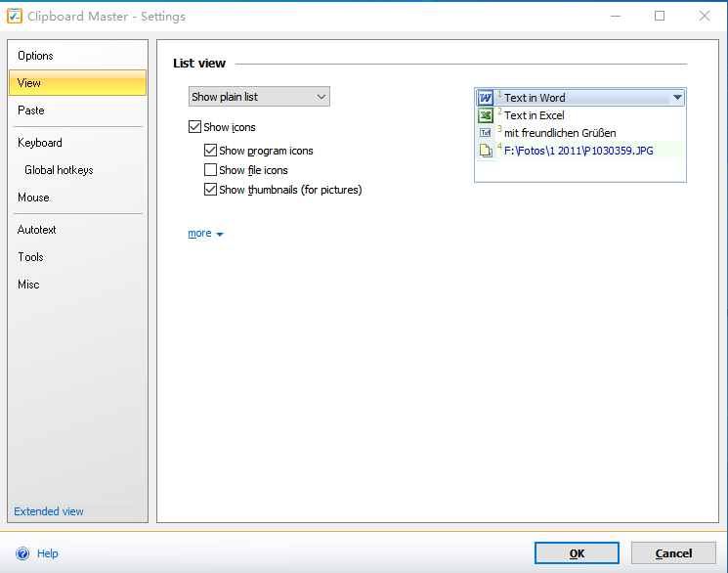Toggle the Show icons checkbox
The height and width of the screenshot is (573, 728).
coord(194,127)
